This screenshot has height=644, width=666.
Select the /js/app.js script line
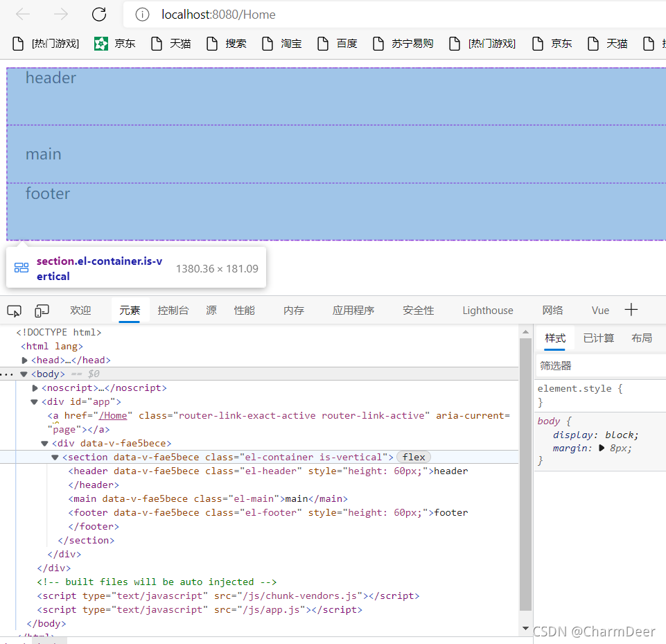click(200, 610)
